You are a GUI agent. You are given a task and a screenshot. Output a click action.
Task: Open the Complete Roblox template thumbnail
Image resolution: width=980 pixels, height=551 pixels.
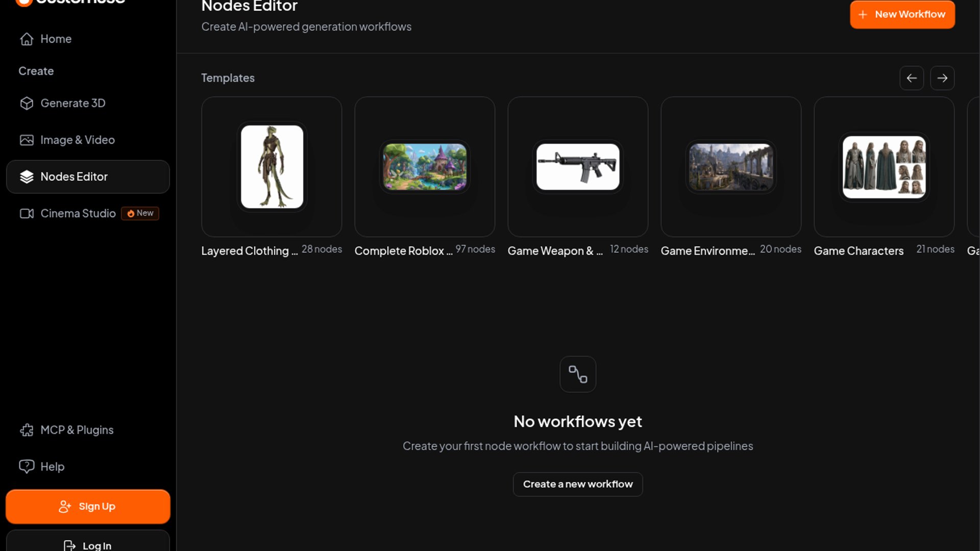pyautogui.click(x=425, y=167)
